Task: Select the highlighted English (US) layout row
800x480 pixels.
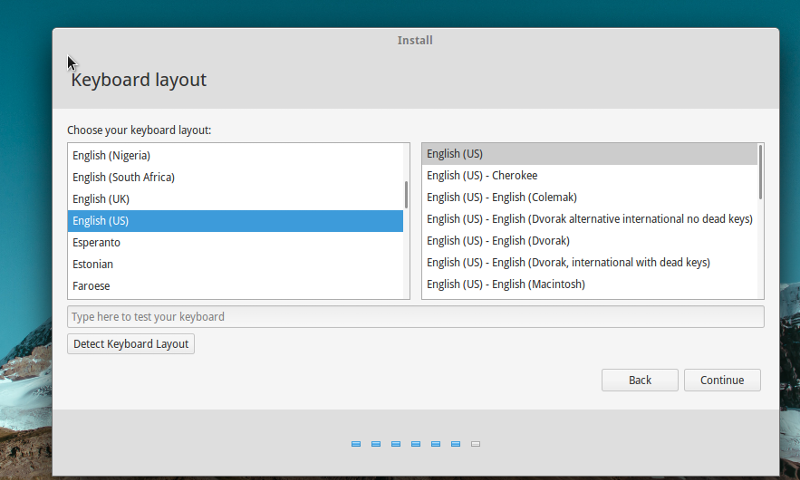Action: point(235,221)
